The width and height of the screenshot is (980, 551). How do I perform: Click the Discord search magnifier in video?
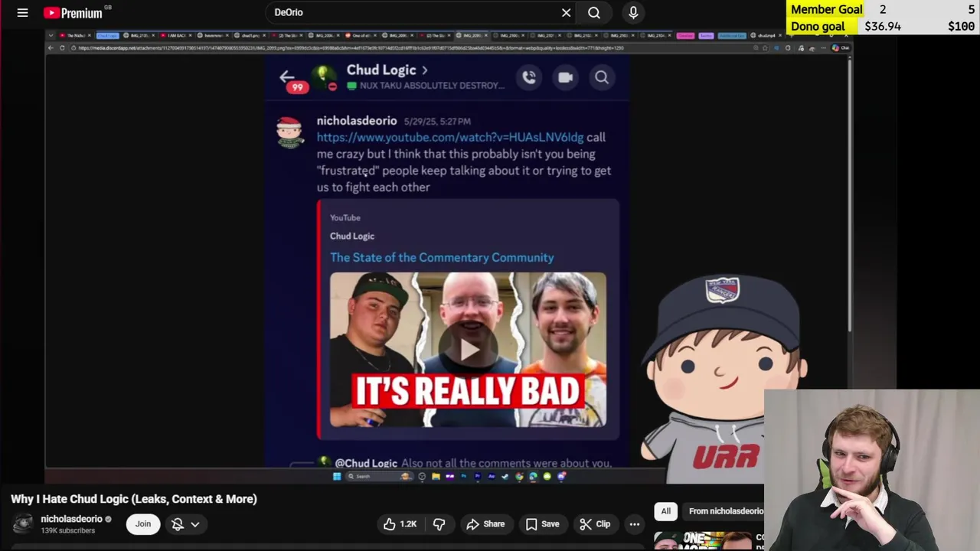click(602, 77)
